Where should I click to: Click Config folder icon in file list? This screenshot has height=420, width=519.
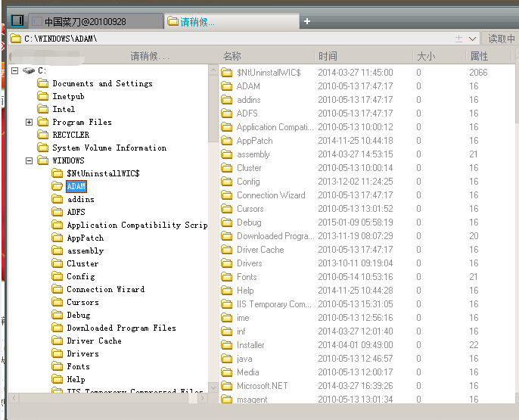click(227, 182)
